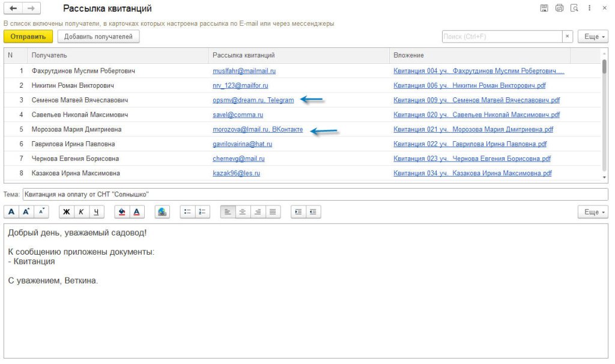The image size is (615, 364).
Task: Insert a picture using the image icon
Action: pos(163,212)
